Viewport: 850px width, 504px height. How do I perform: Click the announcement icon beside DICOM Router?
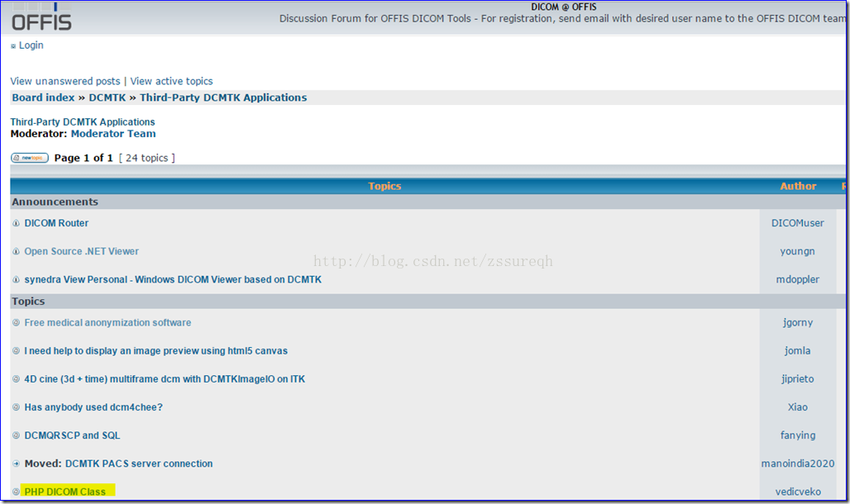coord(17,223)
